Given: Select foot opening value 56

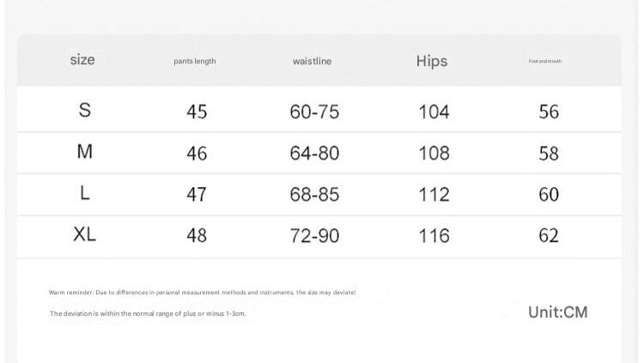Looking at the screenshot, I should tap(549, 112).
